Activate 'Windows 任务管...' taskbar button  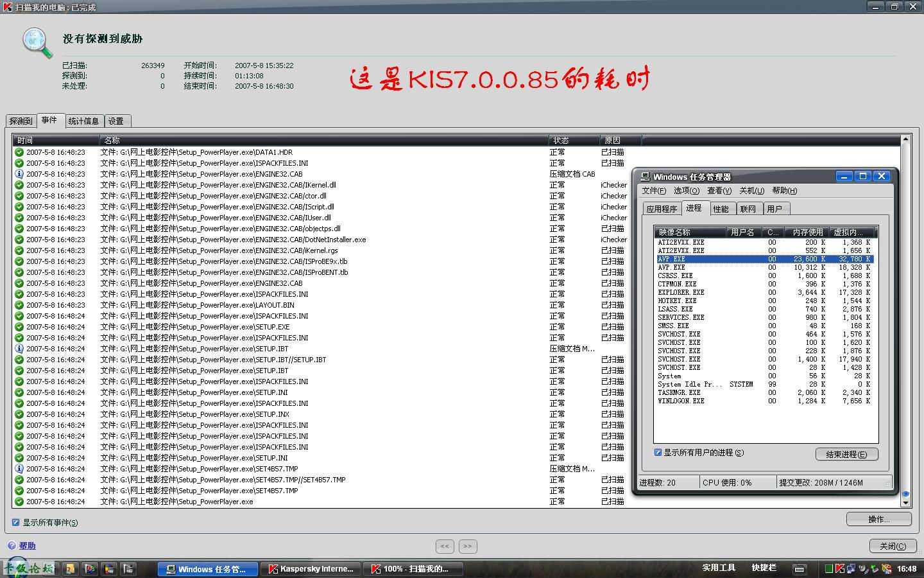[x=208, y=569]
